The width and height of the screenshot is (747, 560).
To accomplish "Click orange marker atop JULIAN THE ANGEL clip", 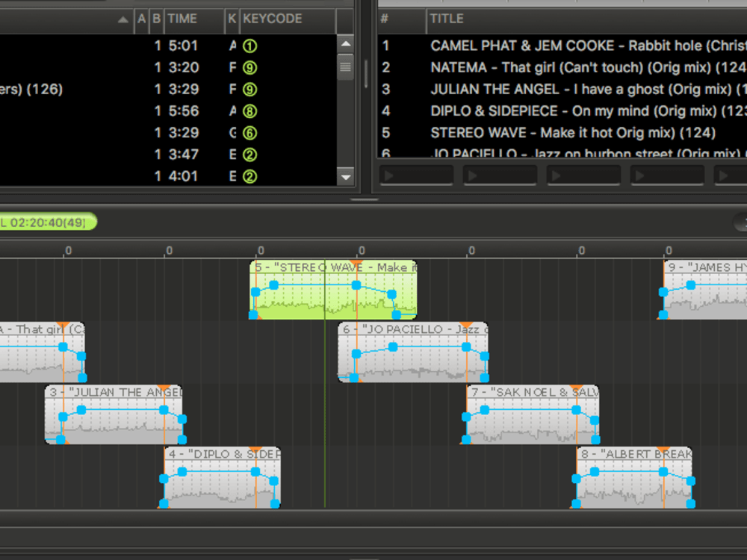I will click(x=164, y=388).
